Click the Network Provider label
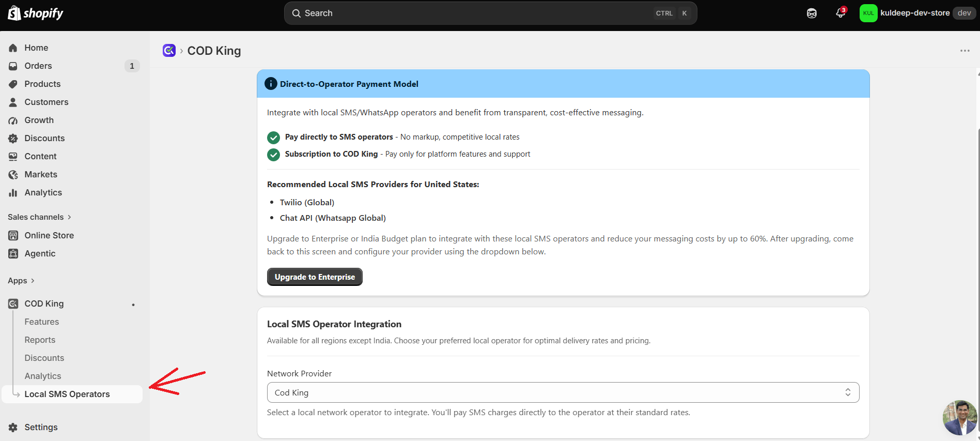This screenshot has width=980, height=441. [x=299, y=373]
